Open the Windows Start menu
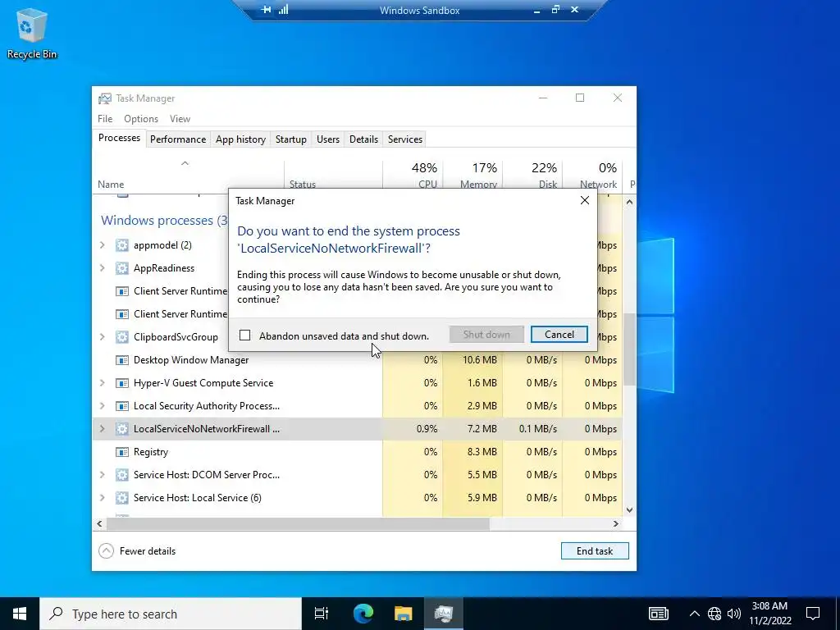The width and height of the screenshot is (840, 630). [x=20, y=614]
